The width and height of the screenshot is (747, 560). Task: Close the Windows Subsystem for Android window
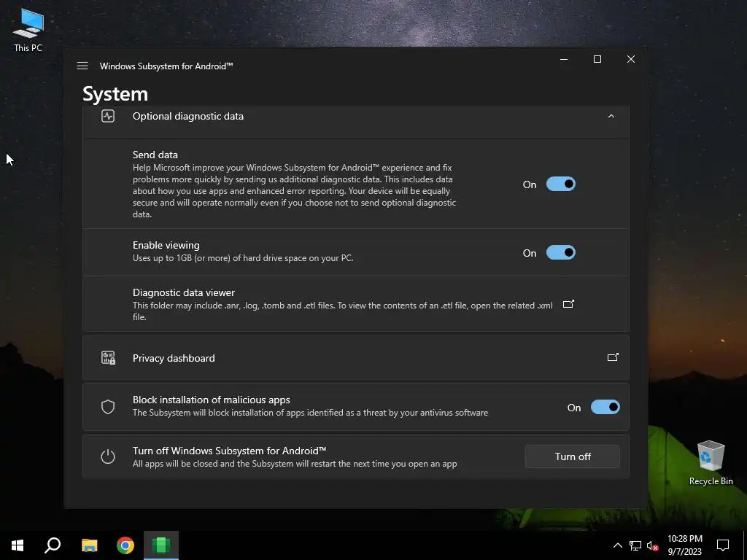point(631,59)
